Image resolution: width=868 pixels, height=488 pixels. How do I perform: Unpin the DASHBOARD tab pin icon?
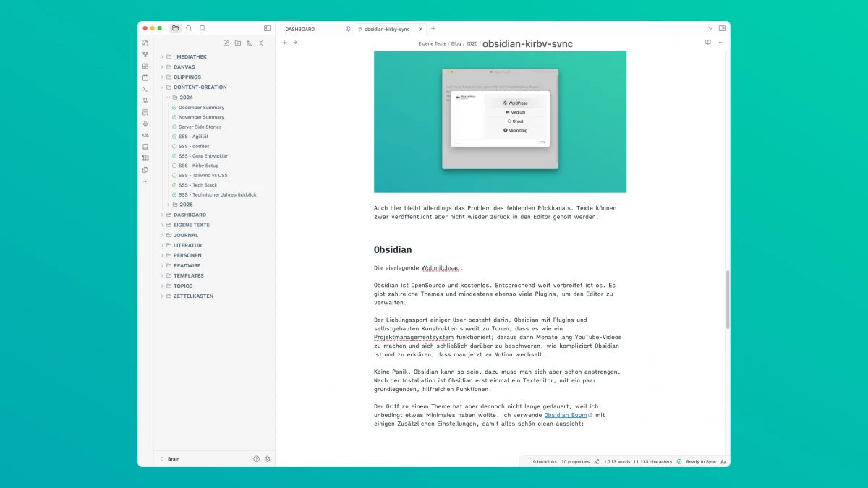click(348, 29)
